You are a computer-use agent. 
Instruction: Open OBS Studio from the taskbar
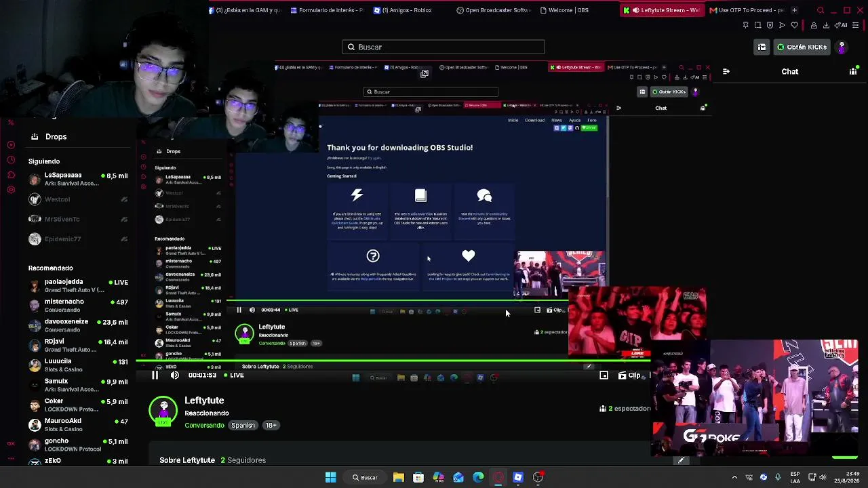click(538, 477)
